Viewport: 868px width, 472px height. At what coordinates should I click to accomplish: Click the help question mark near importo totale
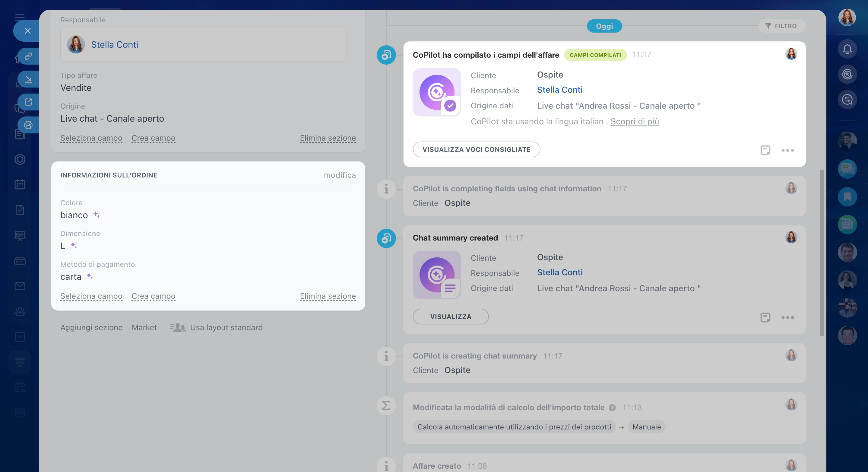coord(612,408)
